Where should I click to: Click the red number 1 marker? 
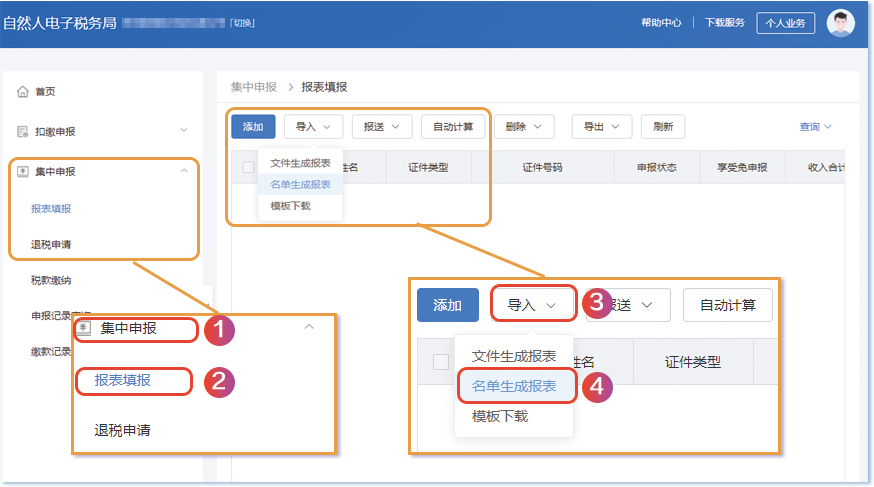(219, 330)
